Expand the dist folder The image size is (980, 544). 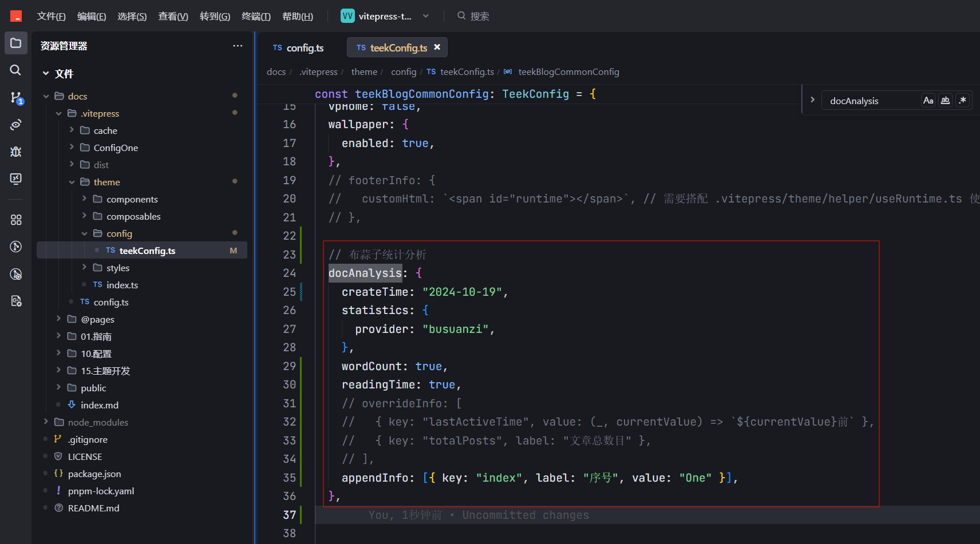[72, 165]
